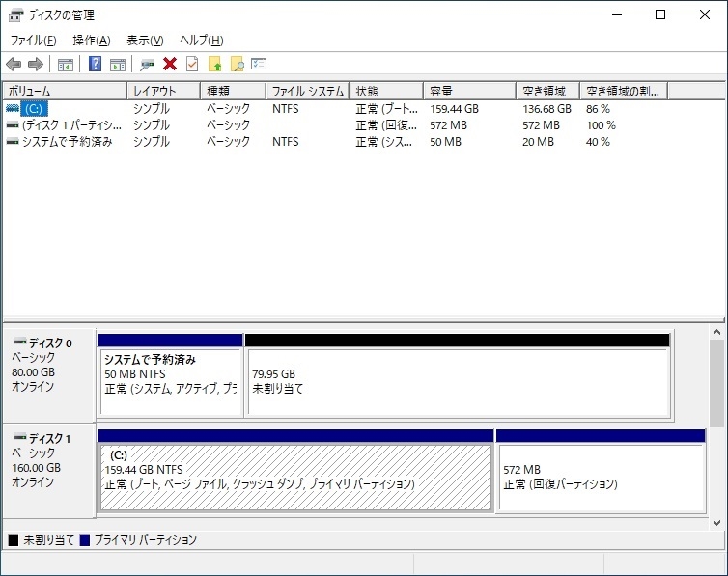Click the disk connect toolbar icon
The width and height of the screenshot is (728, 576).
pos(147,65)
